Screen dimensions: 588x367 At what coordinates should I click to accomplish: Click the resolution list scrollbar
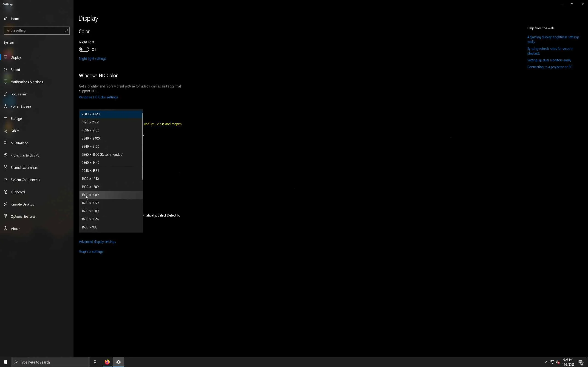142,146
